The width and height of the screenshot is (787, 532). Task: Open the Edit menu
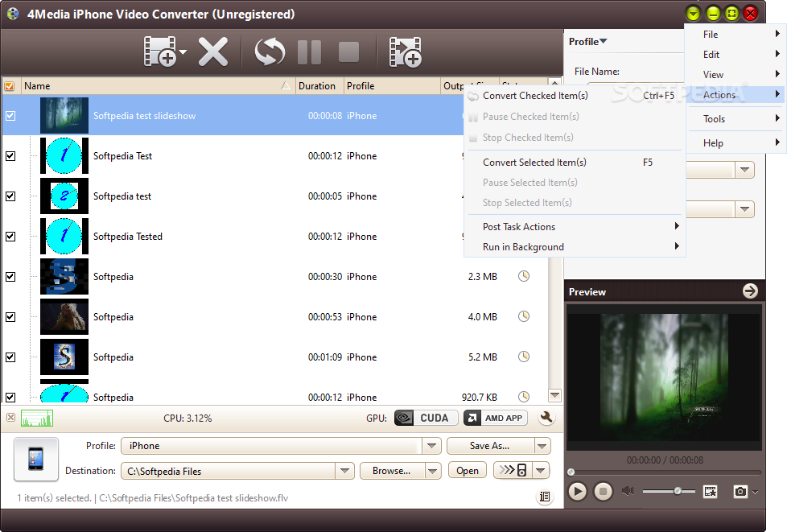pos(735,54)
